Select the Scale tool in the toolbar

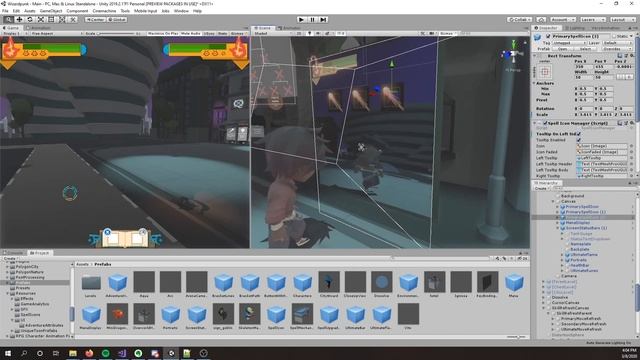point(41,19)
